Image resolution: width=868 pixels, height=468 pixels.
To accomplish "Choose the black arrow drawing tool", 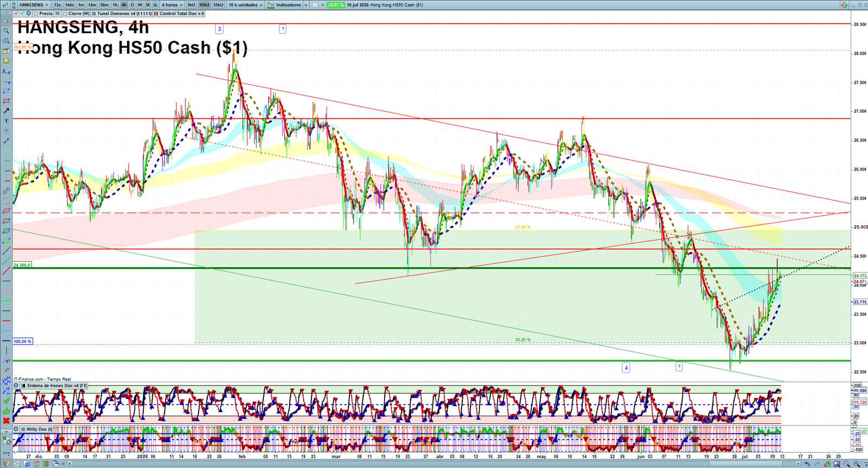I will click(x=7, y=111).
